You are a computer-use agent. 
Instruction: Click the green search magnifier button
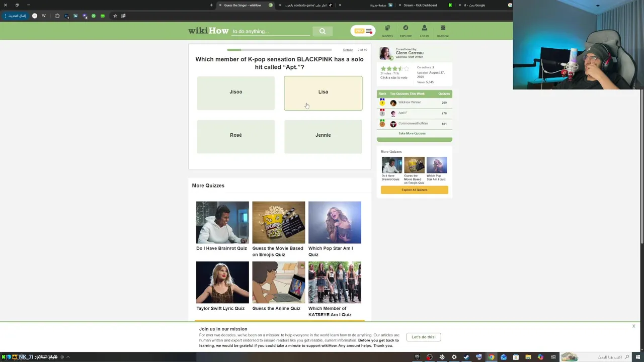coord(323,31)
